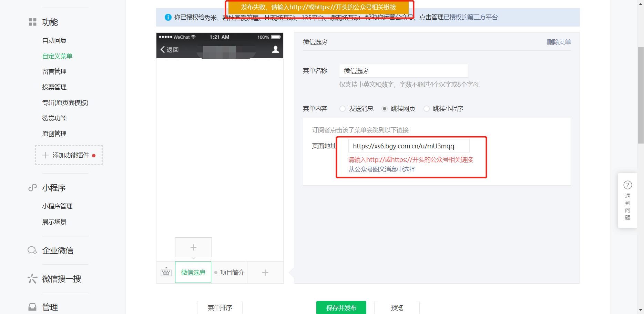The height and width of the screenshot is (314, 644).
Task: Click the 从公众号图文消息中选择 link
Action: [x=382, y=169]
